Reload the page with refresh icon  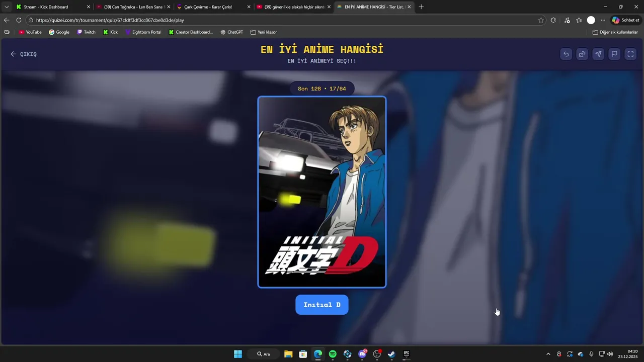pos(19,20)
